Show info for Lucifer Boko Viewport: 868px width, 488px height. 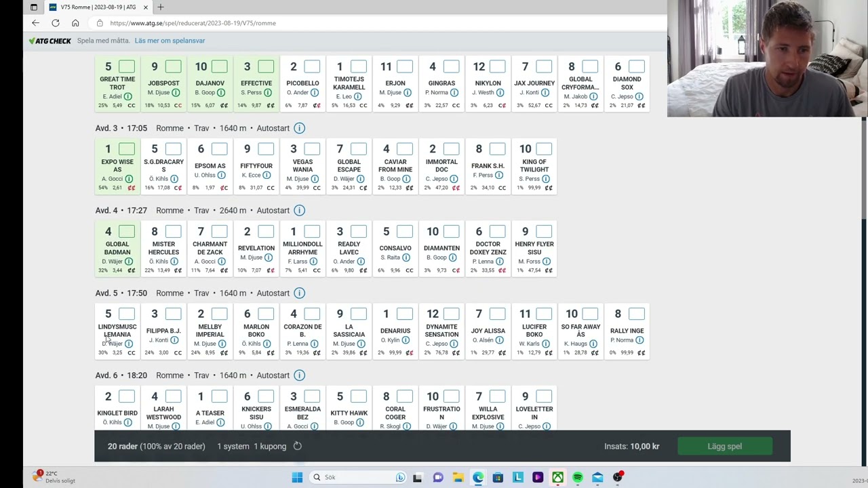click(x=546, y=344)
